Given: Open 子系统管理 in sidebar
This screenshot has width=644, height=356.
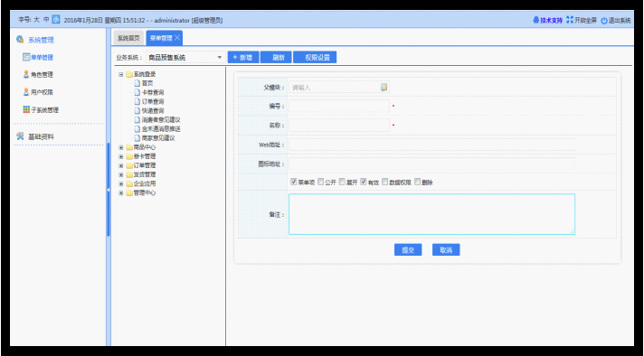Looking at the screenshot, I should (x=44, y=110).
